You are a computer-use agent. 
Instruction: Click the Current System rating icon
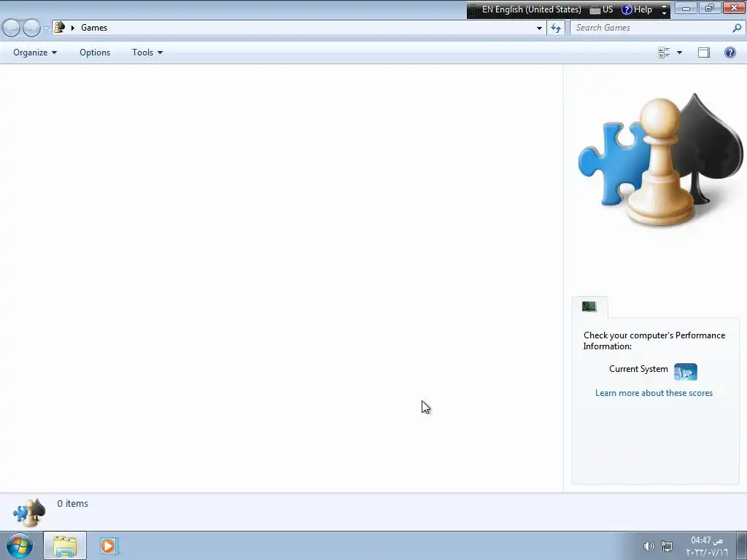pos(686,371)
